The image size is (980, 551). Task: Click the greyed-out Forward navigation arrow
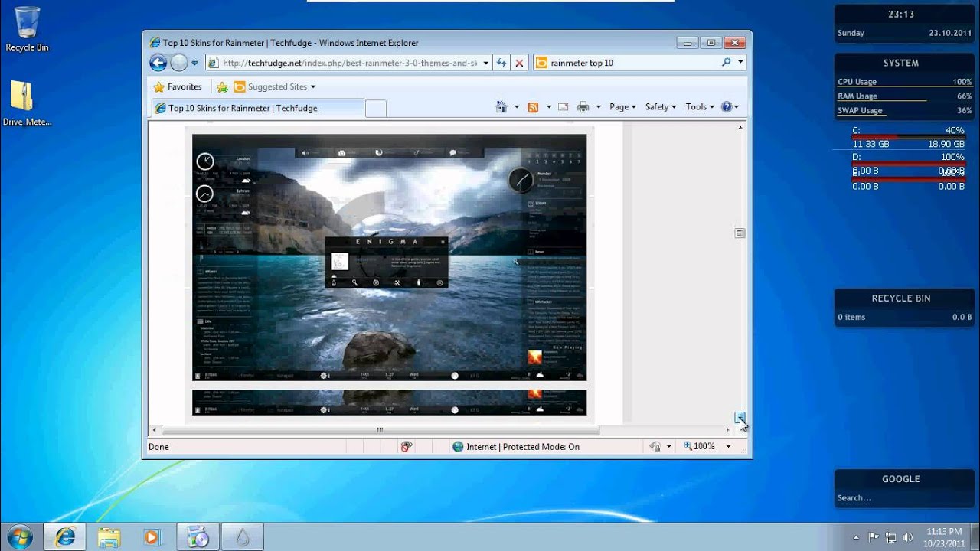tap(178, 63)
